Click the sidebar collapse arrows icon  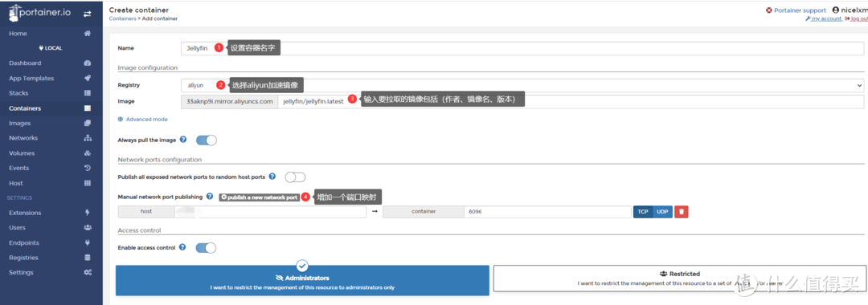tap(88, 14)
